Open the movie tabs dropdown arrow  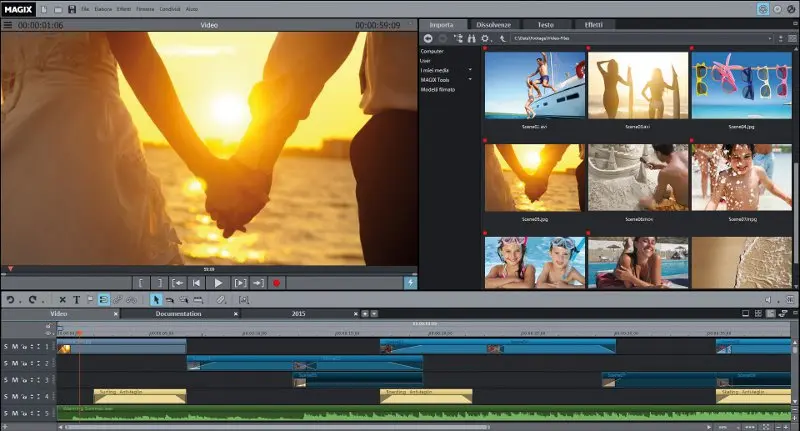point(374,314)
